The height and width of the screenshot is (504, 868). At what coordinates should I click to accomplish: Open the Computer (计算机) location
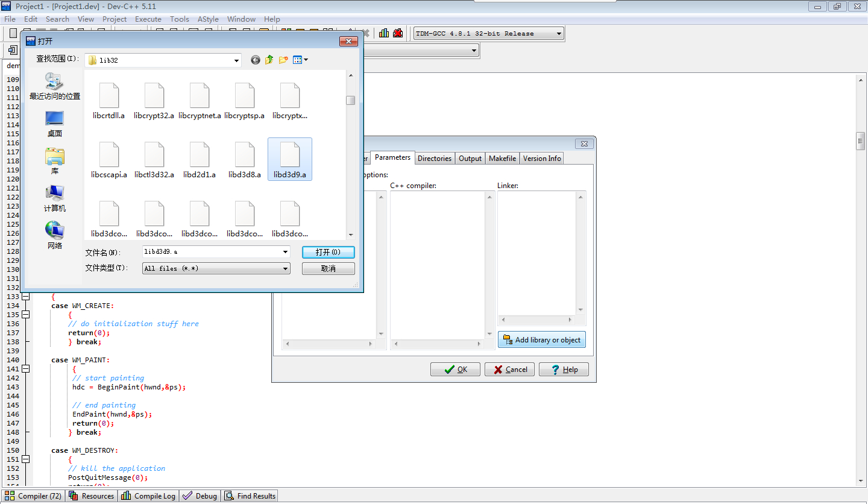[55, 199]
